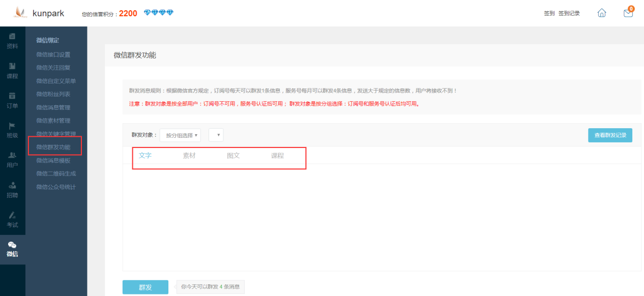
Task: Open 班级 section in sidebar
Action: point(12,131)
